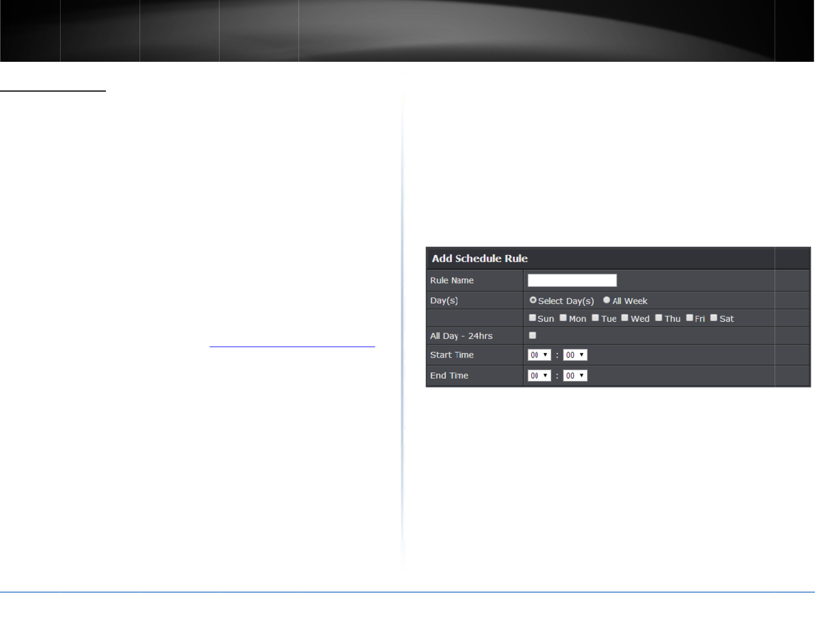Enable the All Day - 24hrs checkbox
The width and height of the screenshot is (832, 644).
click(532, 336)
